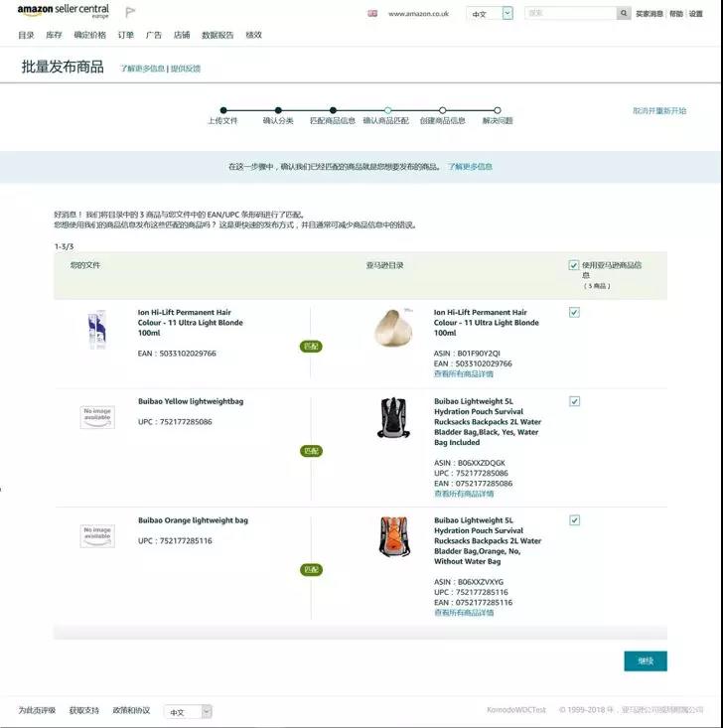Click the Amazon Seller Central logo
This screenshot has width=723, height=728.
click(x=64, y=11)
